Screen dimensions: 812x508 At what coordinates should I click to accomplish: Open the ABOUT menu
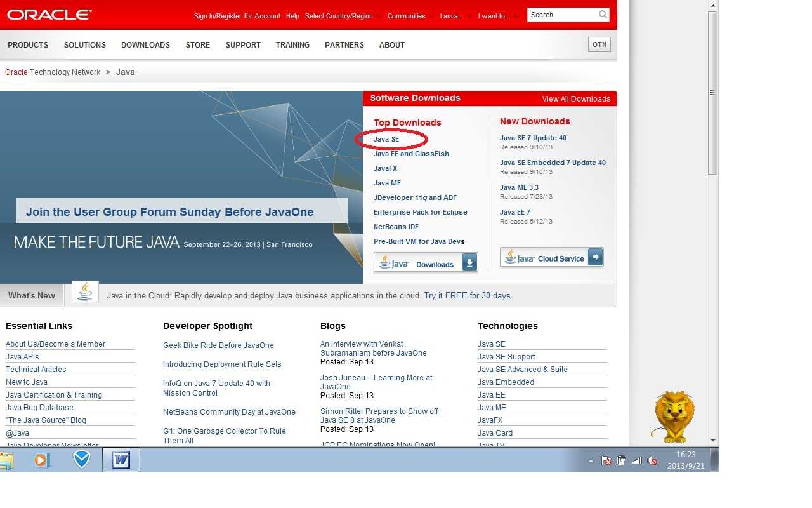[392, 45]
